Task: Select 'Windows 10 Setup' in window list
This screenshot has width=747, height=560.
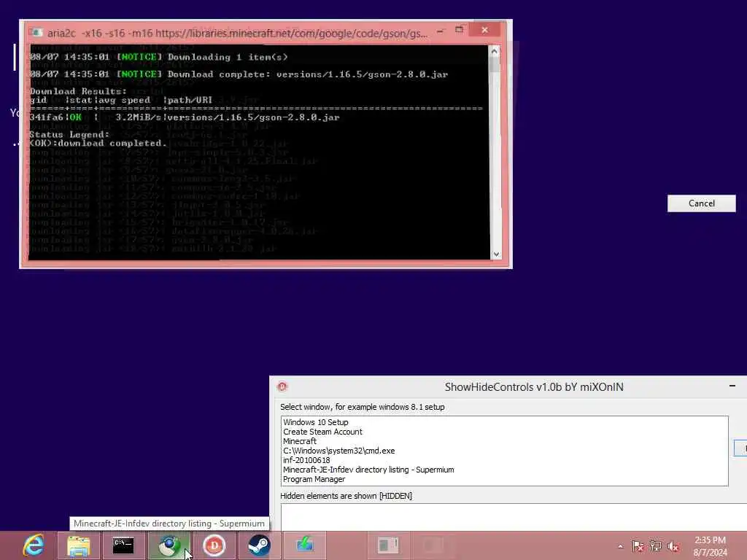Action: pyautogui.click(x=315, y=422)
